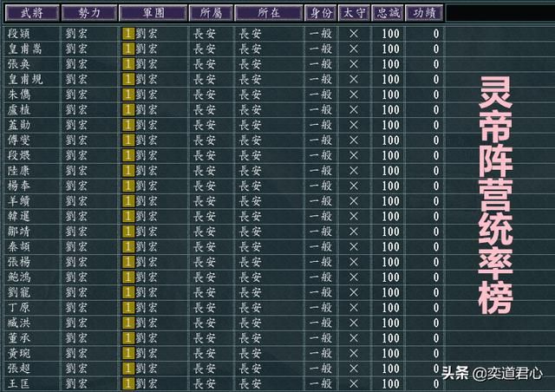Sort by the 所在 column header
555x392 pixels.
269,13
